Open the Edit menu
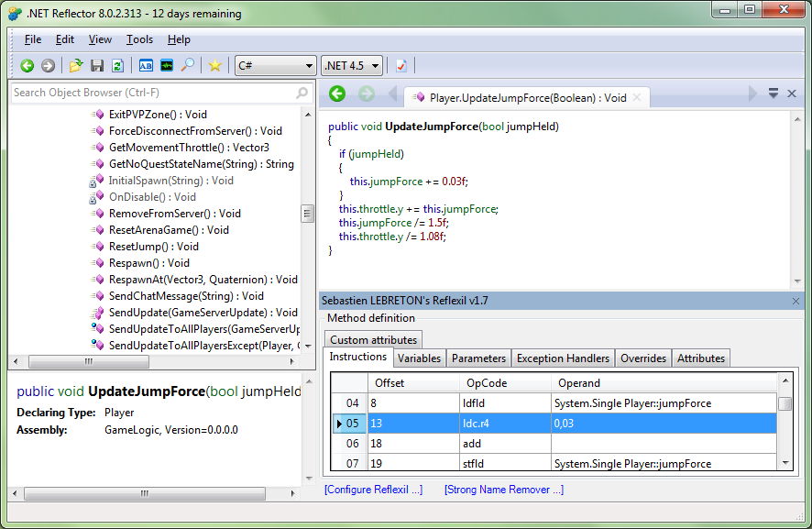Screen dimensions: 812x529 tap(65, 39)
